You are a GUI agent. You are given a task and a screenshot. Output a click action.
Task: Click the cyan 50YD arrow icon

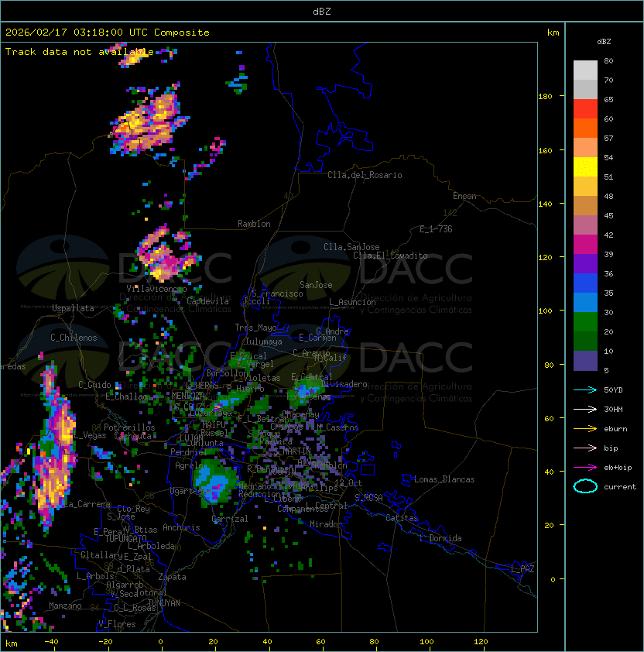[x=585, y=389]
